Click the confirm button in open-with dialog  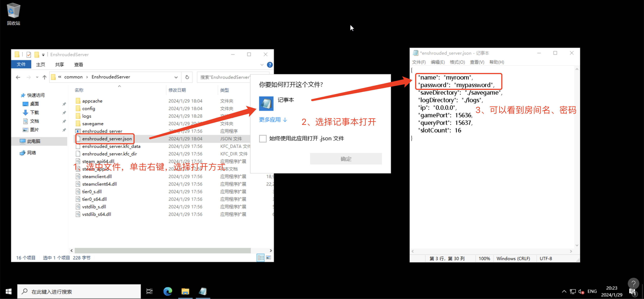click(346, 159)
